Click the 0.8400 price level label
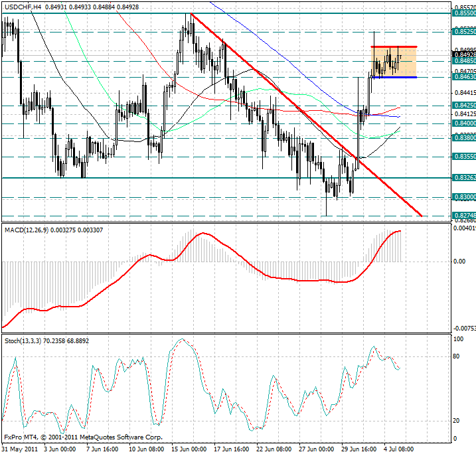Screen dimensions: 476x454 [x=464, y=123]
